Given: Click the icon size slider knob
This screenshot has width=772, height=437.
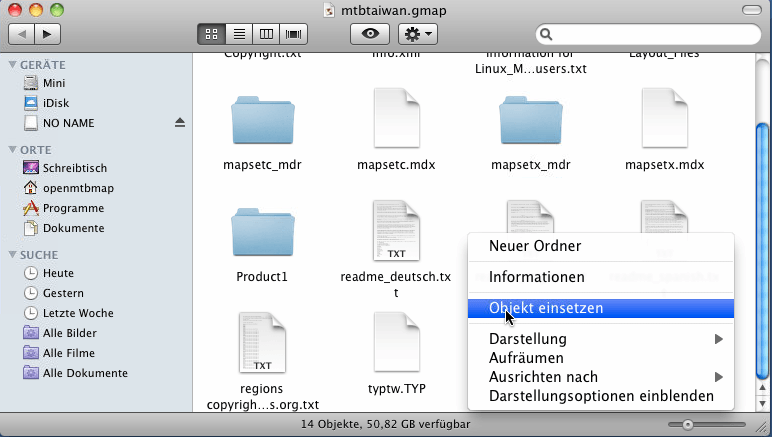Looking at the screenshot, I should click(x=688, y=425).
